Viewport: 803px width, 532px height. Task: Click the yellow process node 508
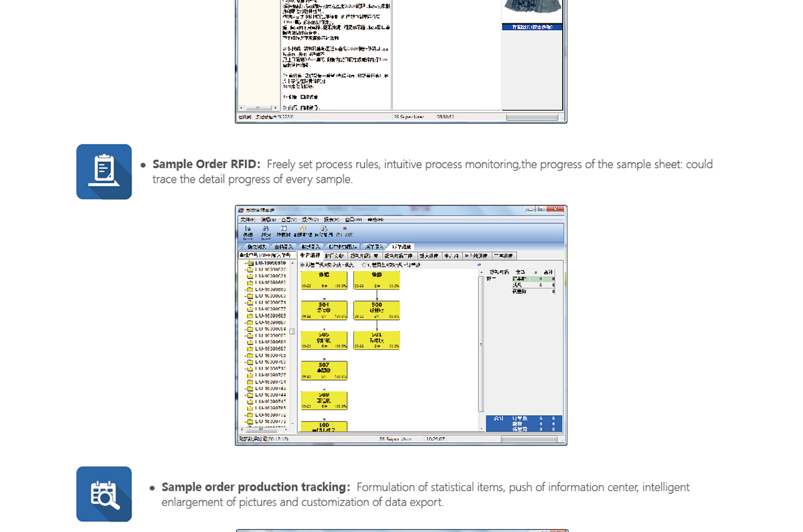tap(324, 400)
